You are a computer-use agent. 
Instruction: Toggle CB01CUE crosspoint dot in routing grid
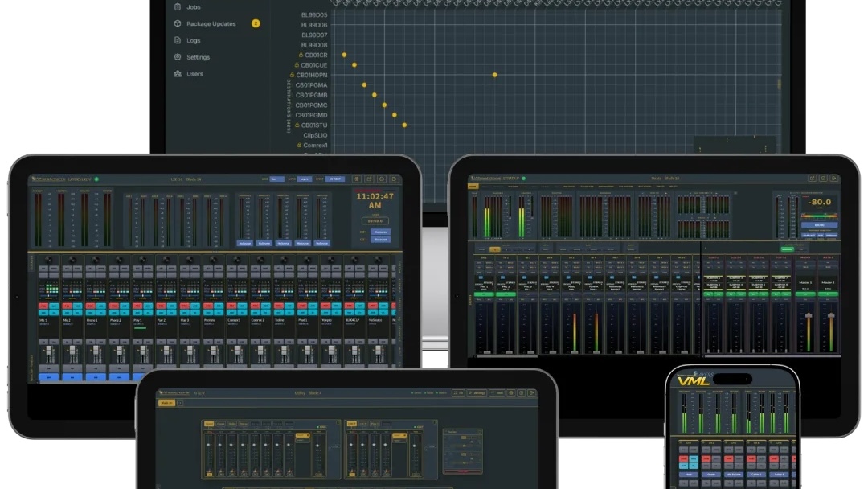click(x=354, y=65)
